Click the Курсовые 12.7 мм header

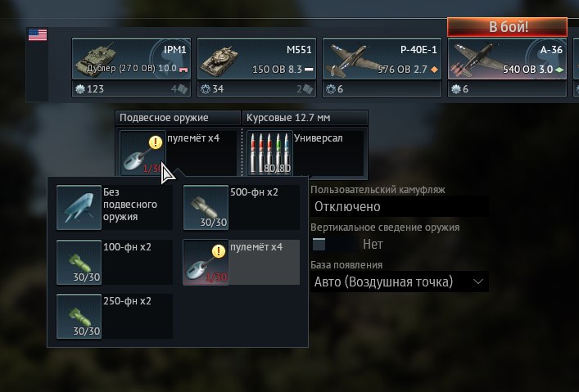305,118
